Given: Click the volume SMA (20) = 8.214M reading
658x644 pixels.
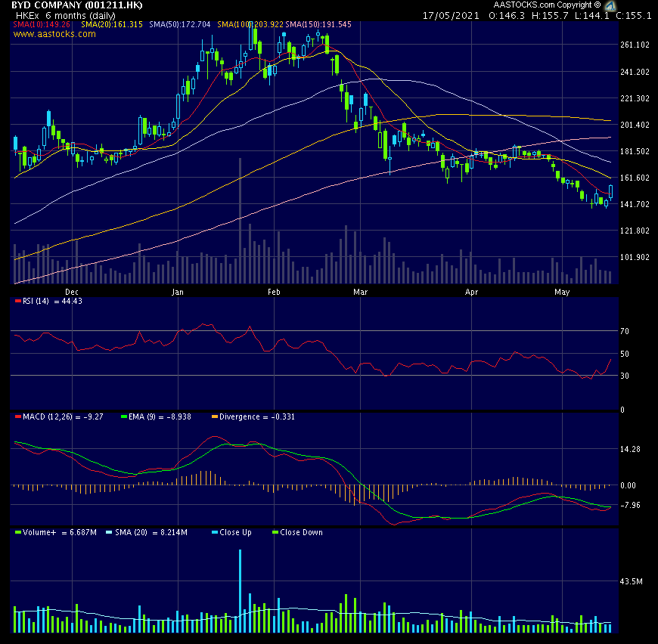Looking at the screenshot, I should (x=151, y=532).
